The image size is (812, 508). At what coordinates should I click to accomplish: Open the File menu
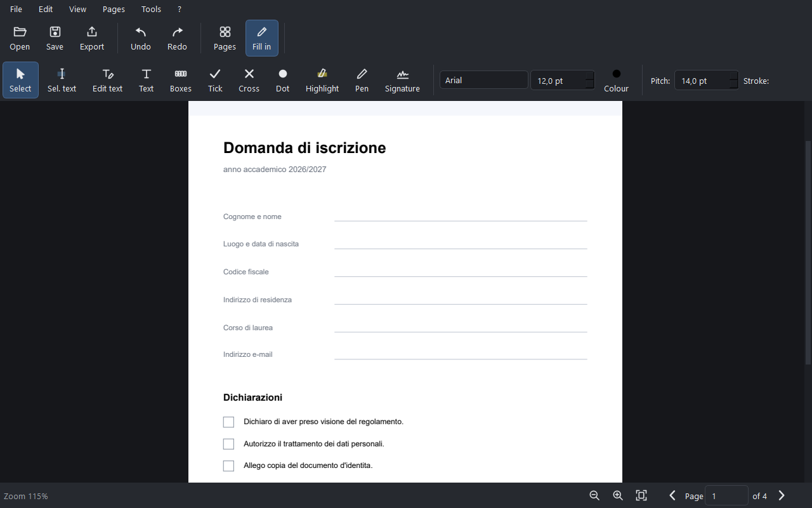[x=16, y=10]
